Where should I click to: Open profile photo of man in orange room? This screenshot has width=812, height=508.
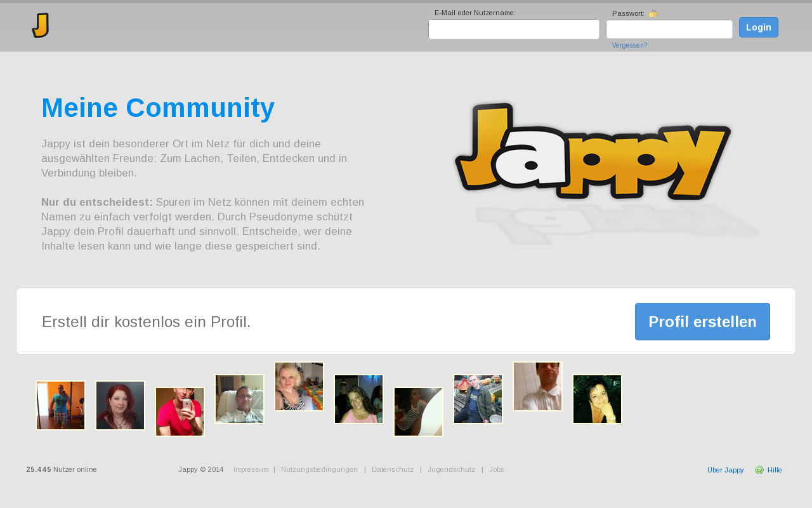pos(60,405)
